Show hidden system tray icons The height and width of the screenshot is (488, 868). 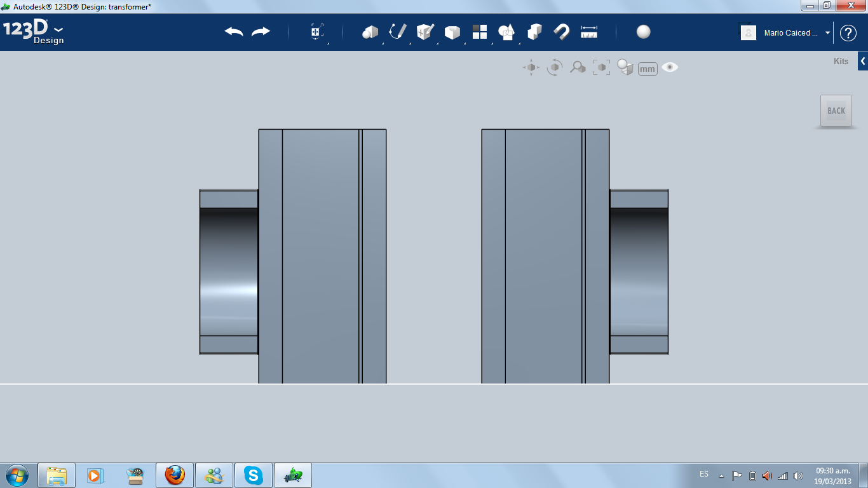point(721,475)
